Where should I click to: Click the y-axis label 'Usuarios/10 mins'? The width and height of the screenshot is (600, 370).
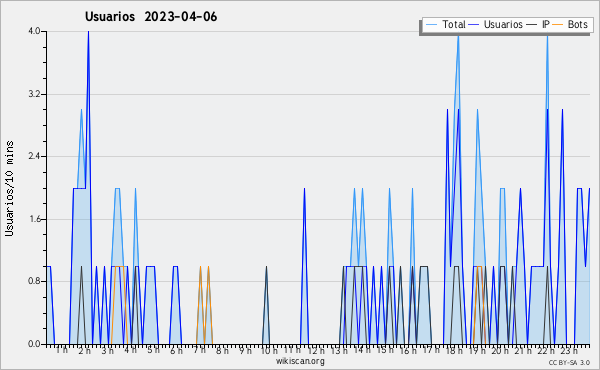9,188
